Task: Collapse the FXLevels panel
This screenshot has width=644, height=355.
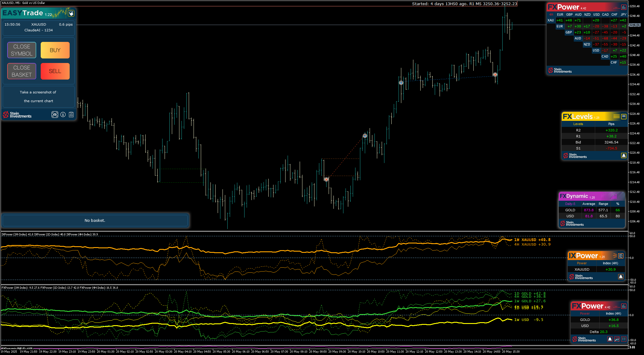Action: tap(624, 117)
